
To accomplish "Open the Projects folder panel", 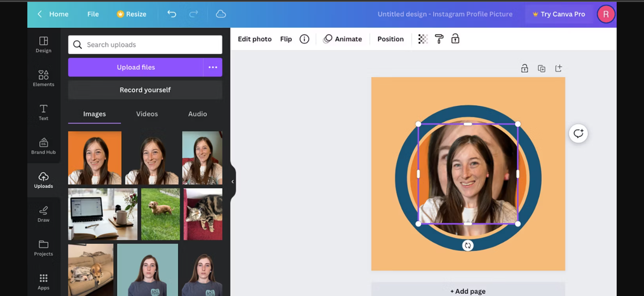I will tap(43, 248).
